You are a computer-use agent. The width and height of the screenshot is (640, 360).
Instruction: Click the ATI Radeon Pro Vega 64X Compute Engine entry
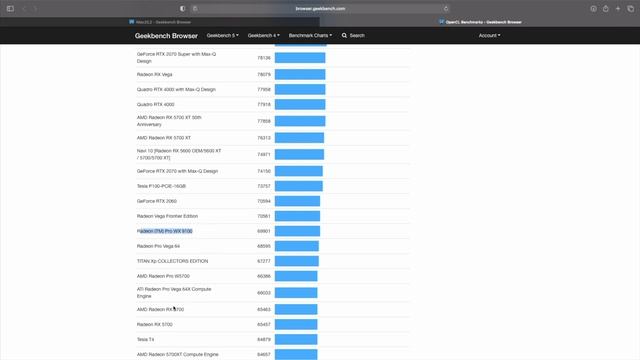[174, 293]
